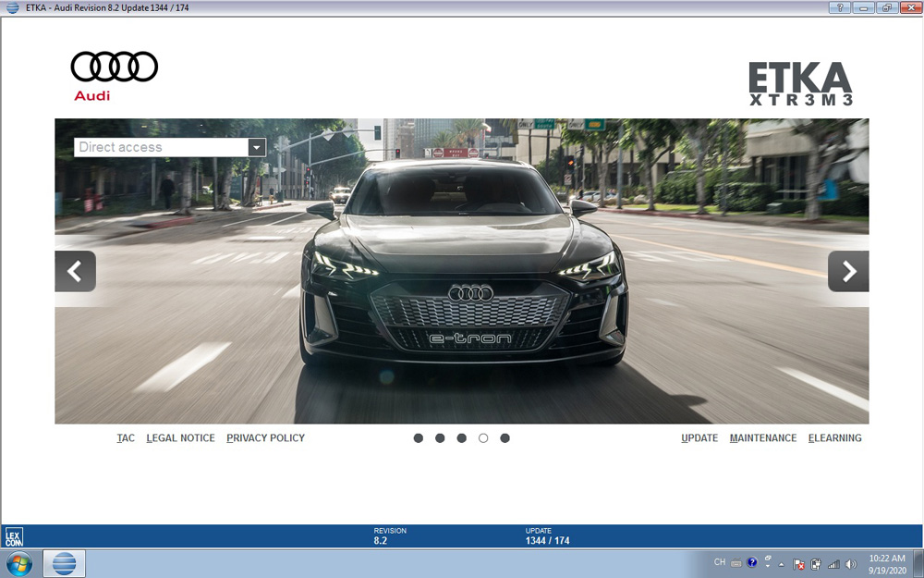The height and width of the screenshot is (578, 924).
Task: Open the CH language indicator in tray
Action: point(720,562)
